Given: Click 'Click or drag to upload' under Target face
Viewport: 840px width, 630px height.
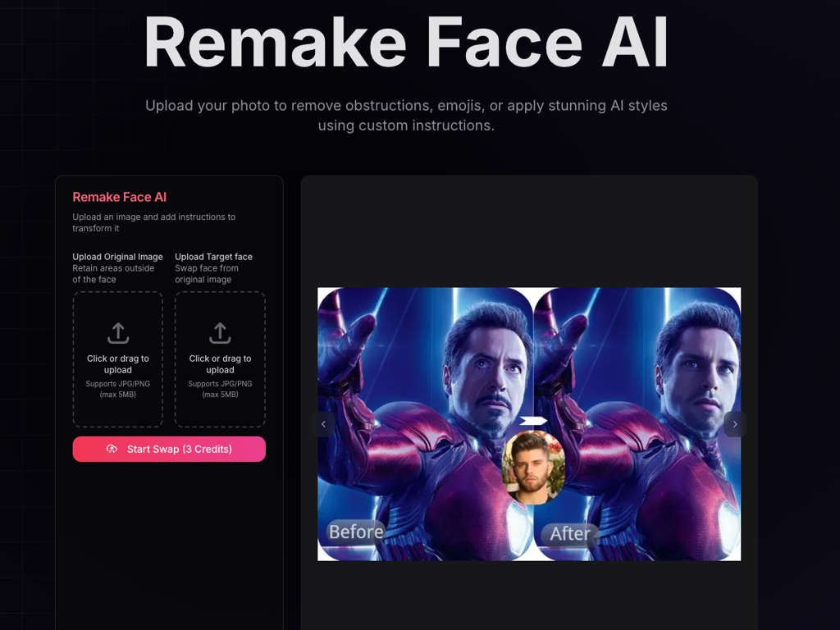Looking at the screenshot, I should pos(220,364).
